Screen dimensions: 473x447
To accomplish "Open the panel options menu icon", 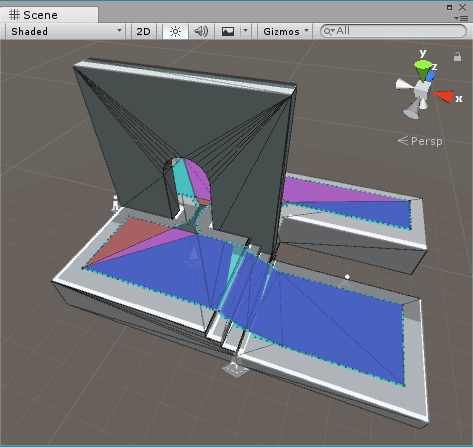I will (x=461, y=18).
